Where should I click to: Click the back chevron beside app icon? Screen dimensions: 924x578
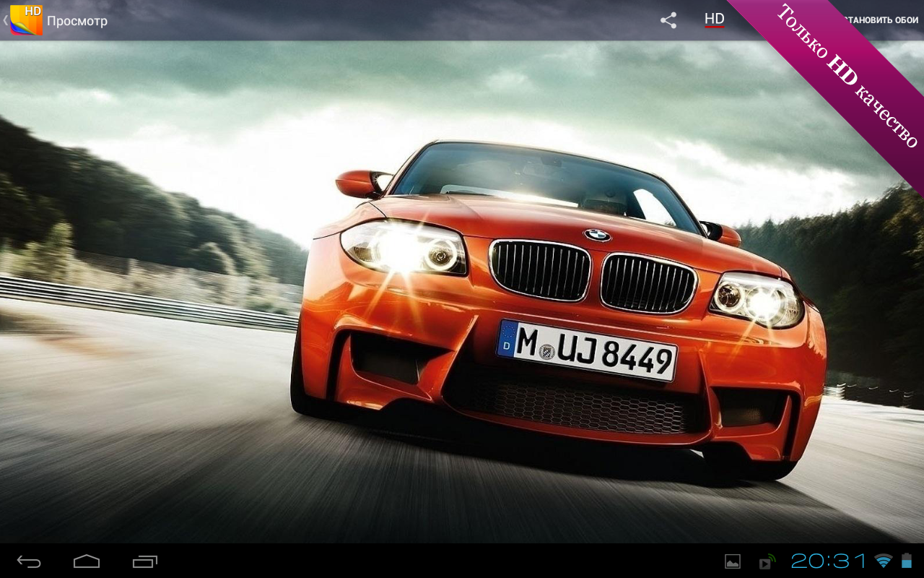point(5,20)
